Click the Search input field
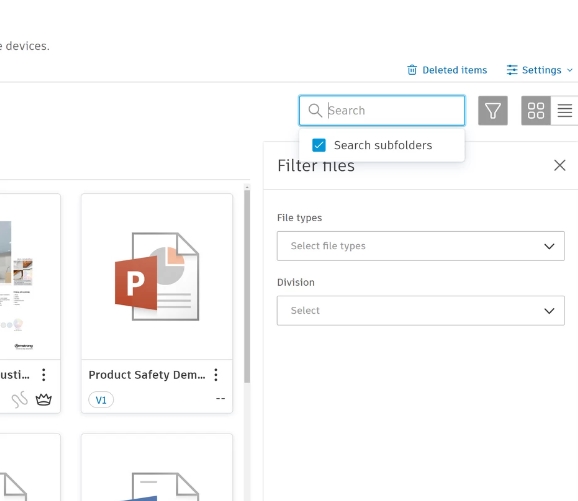This screenshot has height=501, width=578. point(382,111)
